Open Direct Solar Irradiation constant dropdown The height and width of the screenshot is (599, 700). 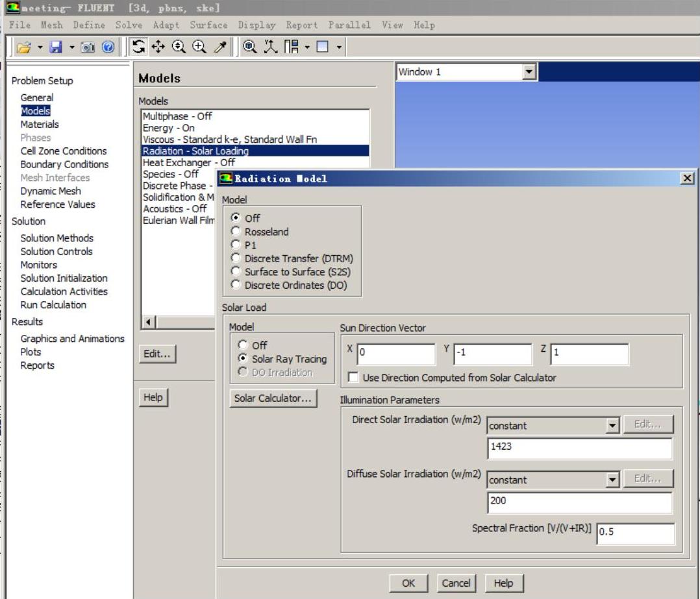coord(612,426)
